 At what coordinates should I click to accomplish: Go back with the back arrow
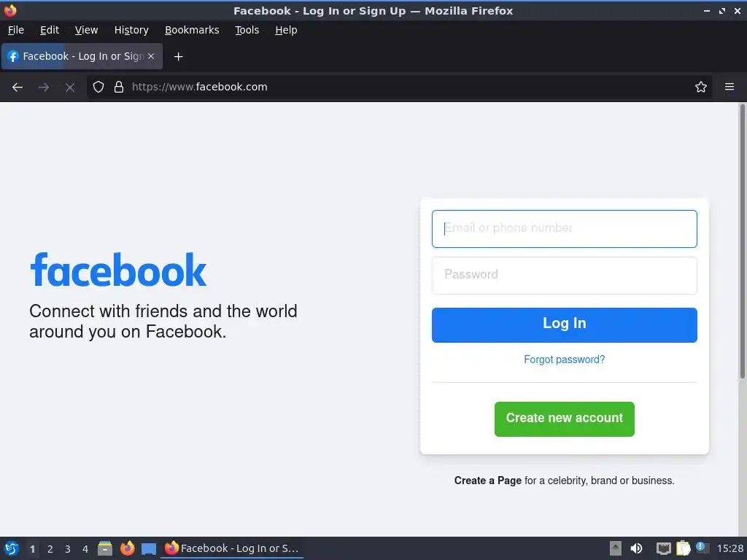tap(18, 87)
